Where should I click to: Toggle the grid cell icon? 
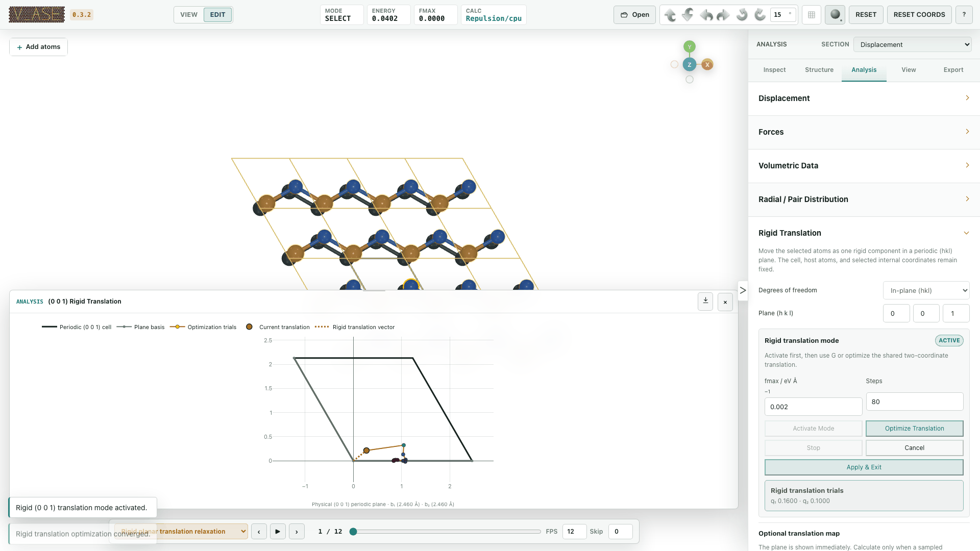point(812,15)
